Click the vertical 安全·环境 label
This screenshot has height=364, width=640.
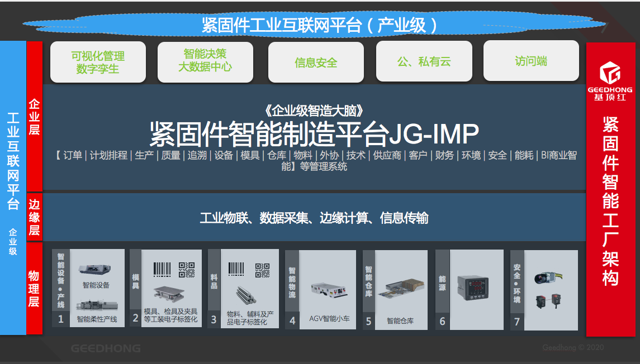click(x=516, y=283)
